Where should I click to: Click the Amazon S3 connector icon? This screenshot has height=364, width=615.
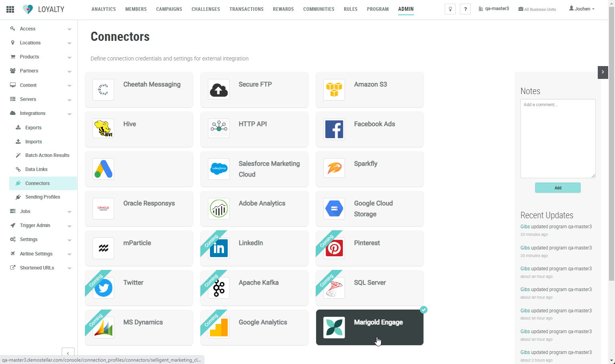click(334, 89)
